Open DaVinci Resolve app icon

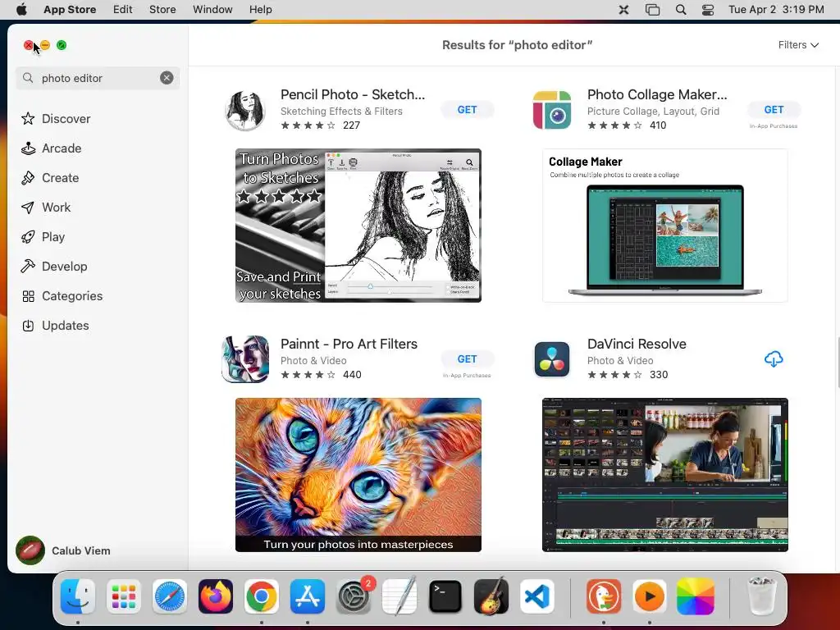552,359
